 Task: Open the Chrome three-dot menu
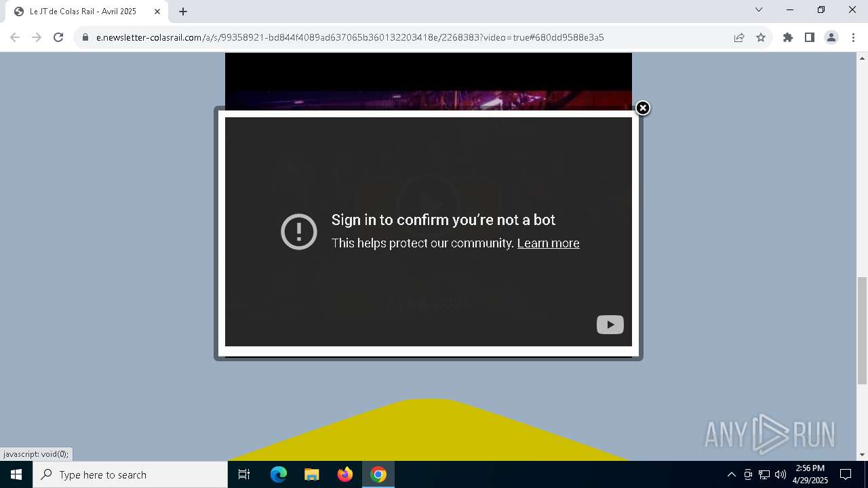[853, 37]
